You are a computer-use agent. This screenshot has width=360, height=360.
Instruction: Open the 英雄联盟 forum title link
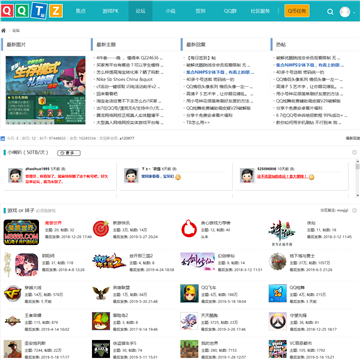pos(121,287)
